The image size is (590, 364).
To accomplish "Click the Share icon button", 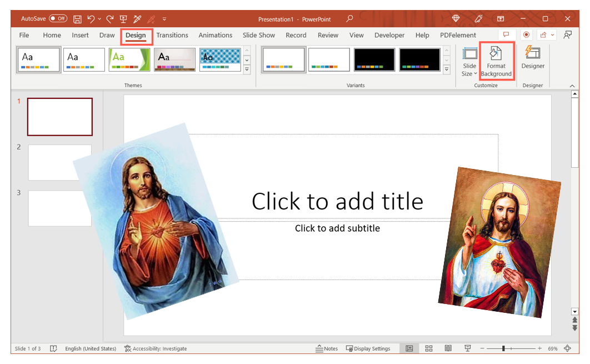I will click(543, 34).
